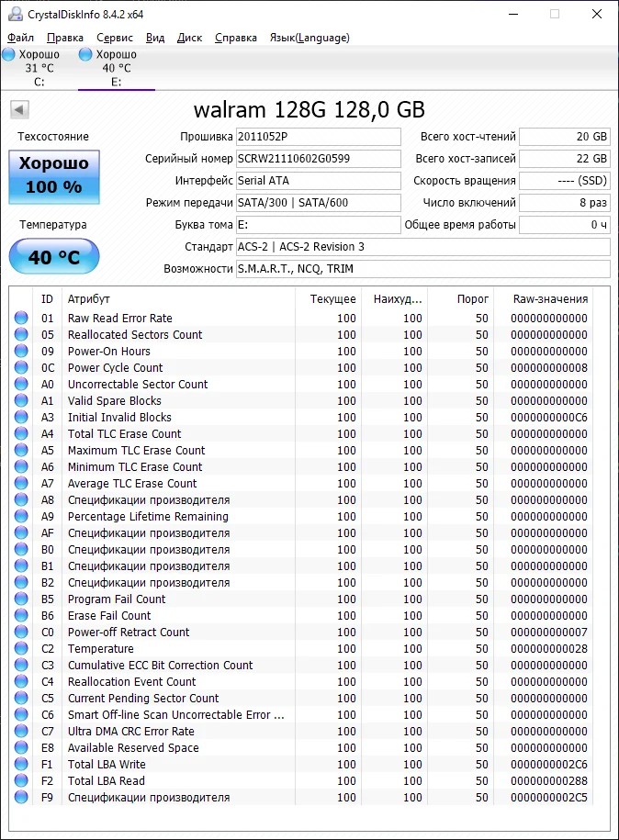
Task: Click the status circle for Temperature row
Action: [x=21, y=648]
